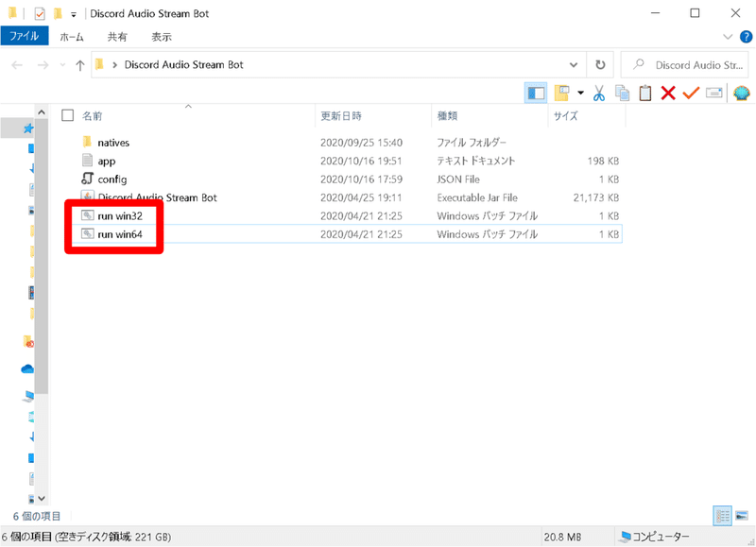Tick the select-all checkbox in the header
The height and width of the screenshot is (547, 756).
67,115
